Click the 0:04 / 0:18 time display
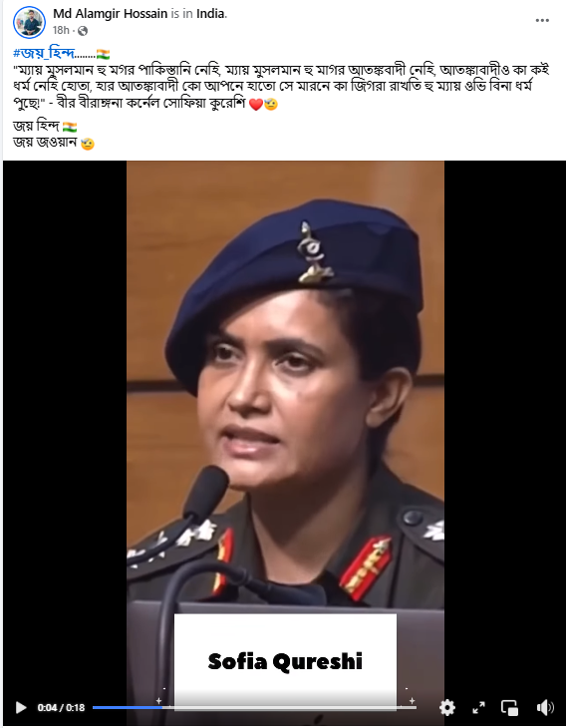 point(61,708)
